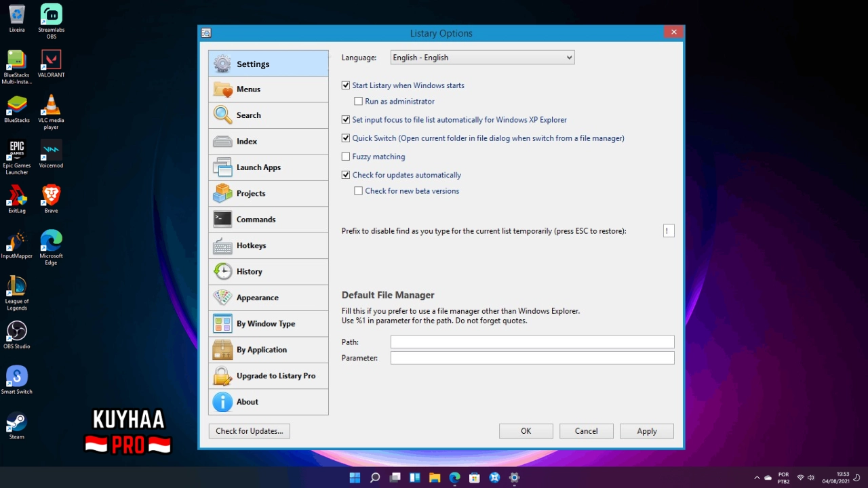Select the Settings tab in sidebar
This screenshot has height=488, width=868.
[x=269, y=64]
